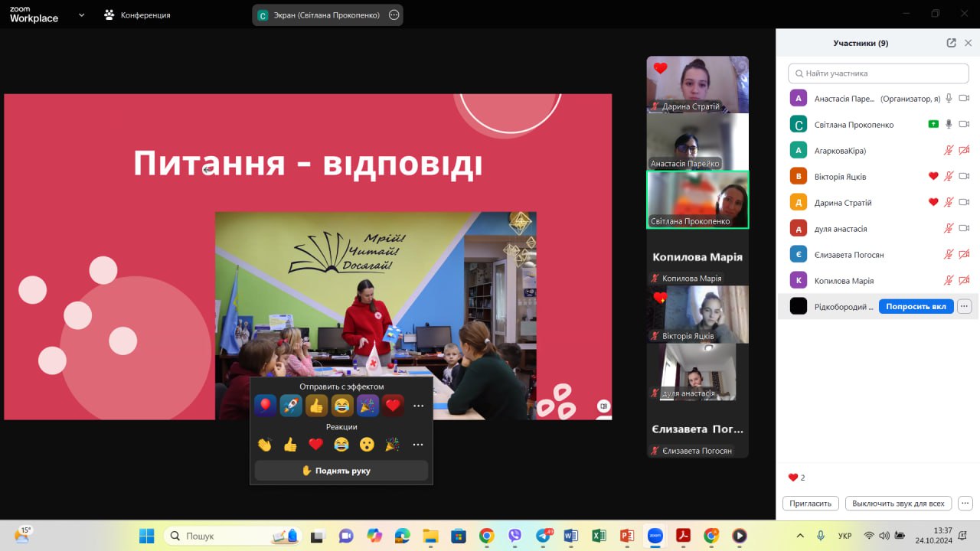
Task: Unmute Вікторія Яцків in participants list
Action: pos(949,176)
